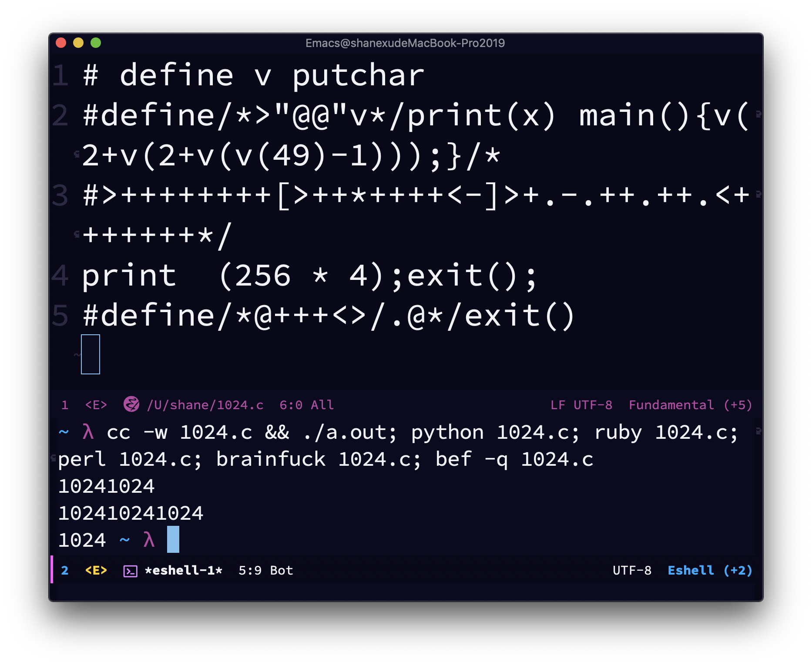
Task: Expand the (+2) minor modes in the eshell modeline
Action: click(738, 570)
